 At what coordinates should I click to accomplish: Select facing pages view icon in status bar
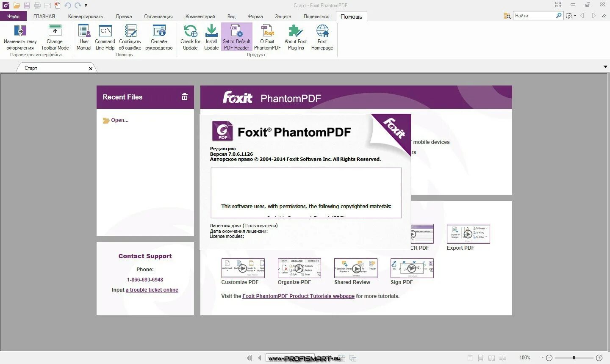[491, 358]
